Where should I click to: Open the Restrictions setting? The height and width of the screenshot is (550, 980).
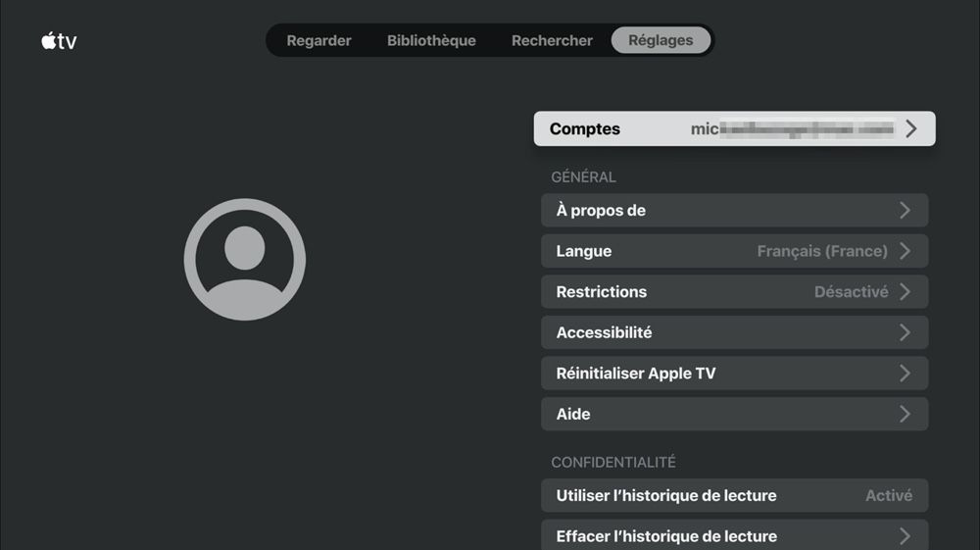734,291
